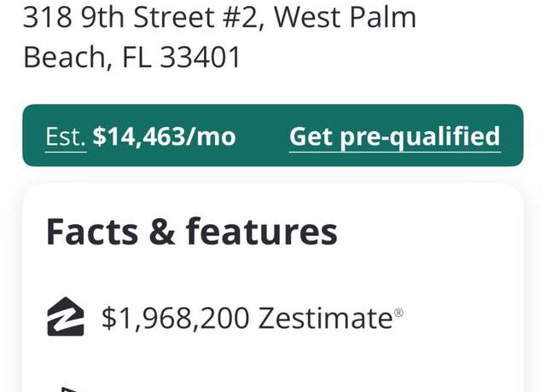Select the Facts & features heading
Viewport: 546px width, 392px height.
click(x=192, y=232)
